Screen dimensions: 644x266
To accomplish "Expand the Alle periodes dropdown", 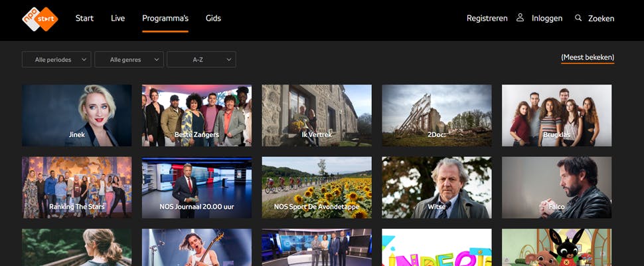I will pyautogui.click(x=56, y=60).
